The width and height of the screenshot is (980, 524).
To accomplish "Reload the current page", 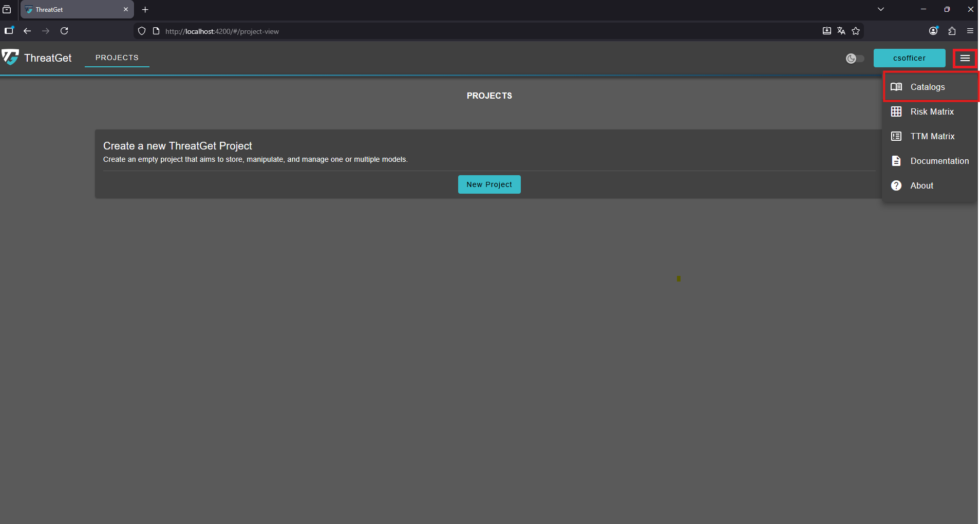I will (x=64, y=31).
